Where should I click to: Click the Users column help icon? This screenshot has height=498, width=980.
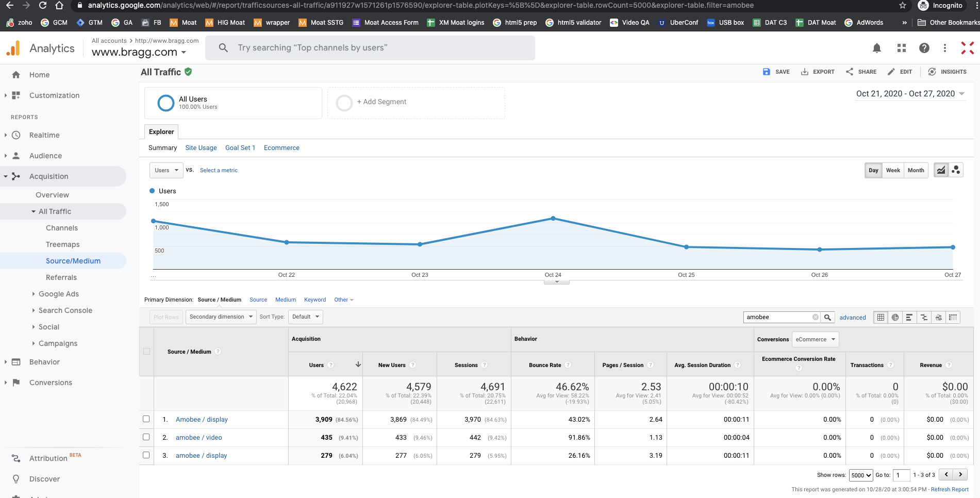click(331, 365)
